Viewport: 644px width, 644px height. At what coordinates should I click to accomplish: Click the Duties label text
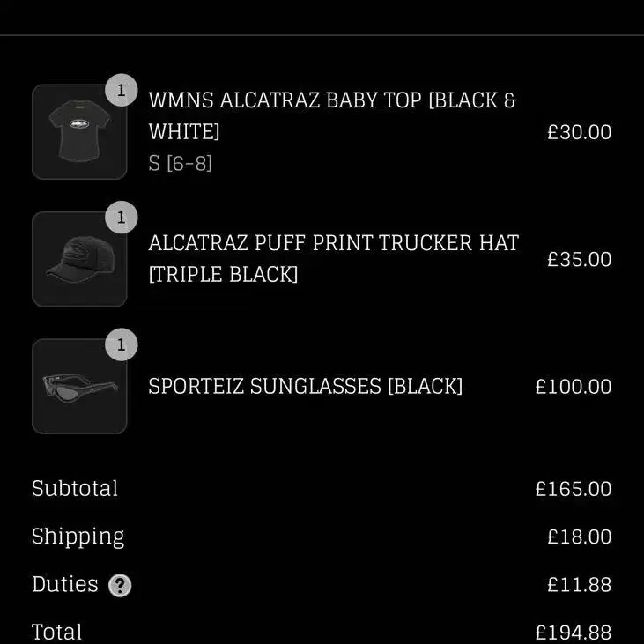65,584
